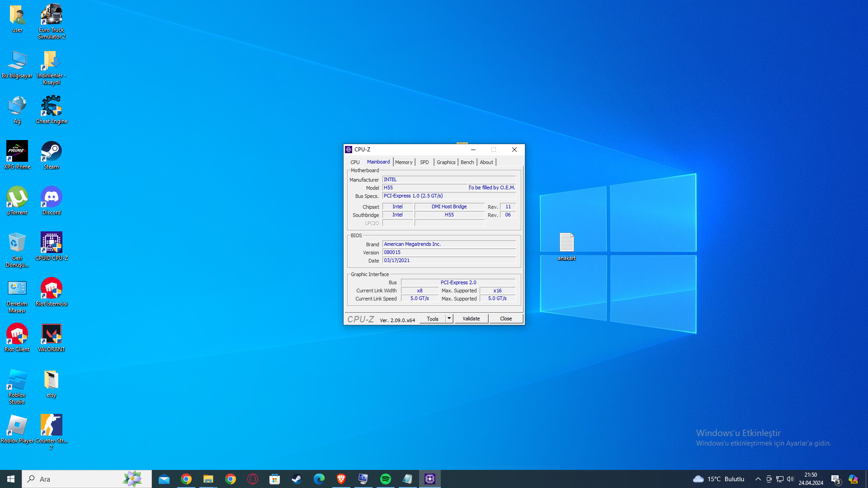Click the American Megatrends Inc. BIOS brand
The width and height of the screenshot is (868, 488).
tap(449, 244)
